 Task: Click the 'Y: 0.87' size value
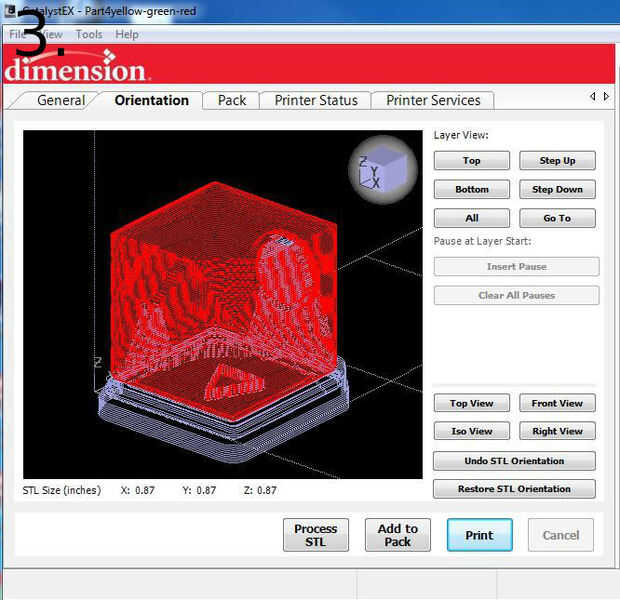[x=199, y=490]
